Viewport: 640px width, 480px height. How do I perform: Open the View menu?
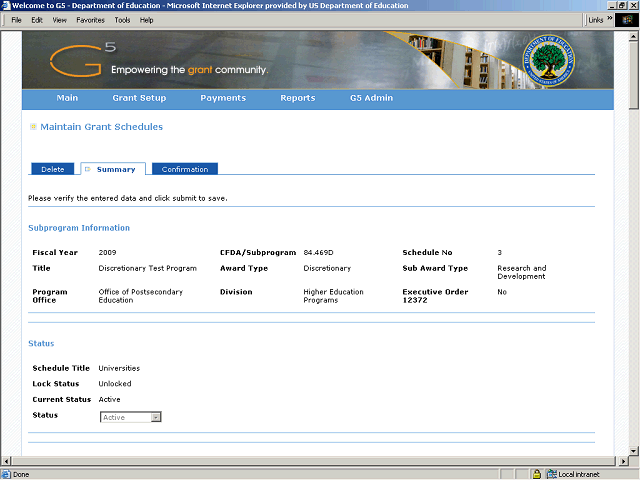click(60, 20)
